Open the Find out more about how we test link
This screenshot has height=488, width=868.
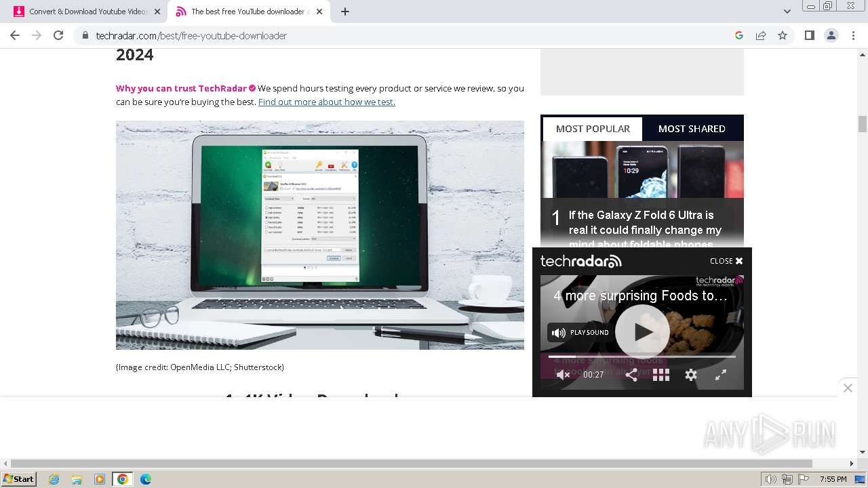[x=326, y=102]
